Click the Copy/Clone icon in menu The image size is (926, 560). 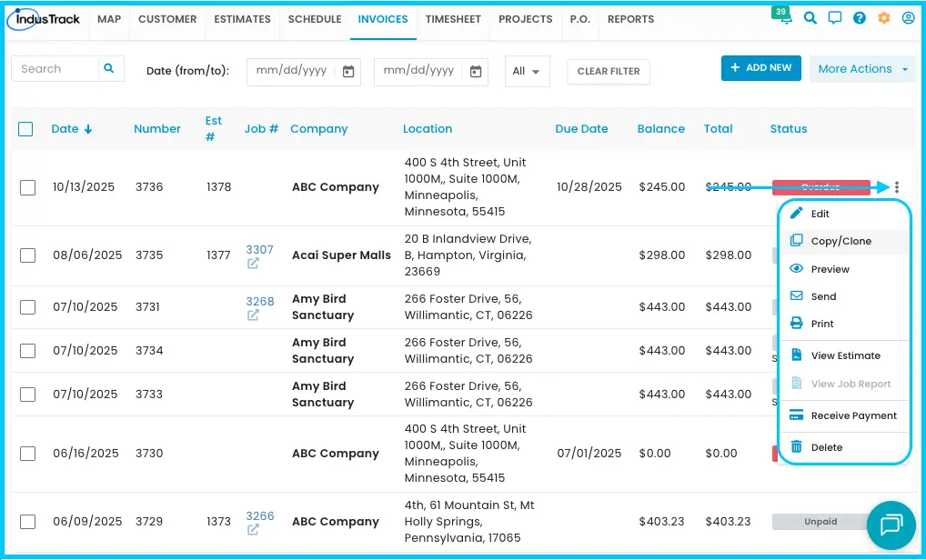(x=796, y=240)
